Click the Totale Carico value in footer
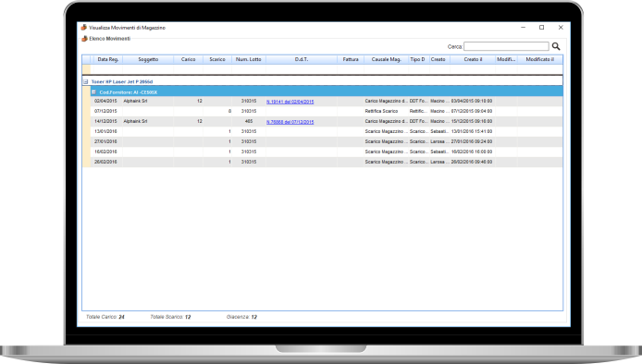Viewport: 642px width, 364px height. coord(121,317)
